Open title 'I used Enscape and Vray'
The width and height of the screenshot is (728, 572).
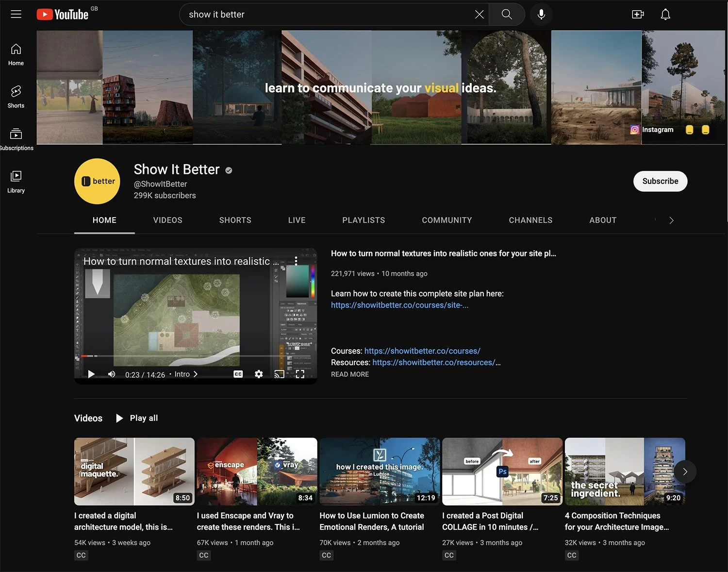(248, 521)
